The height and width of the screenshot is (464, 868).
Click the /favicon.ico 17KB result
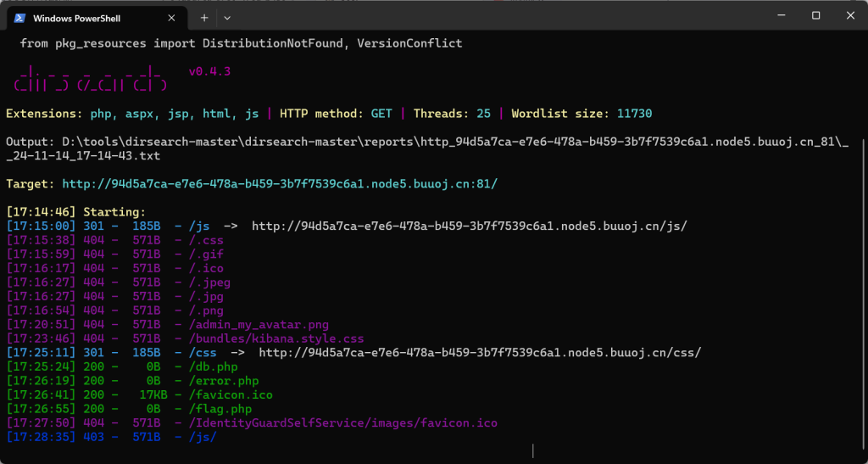click(x=140, y=395)
